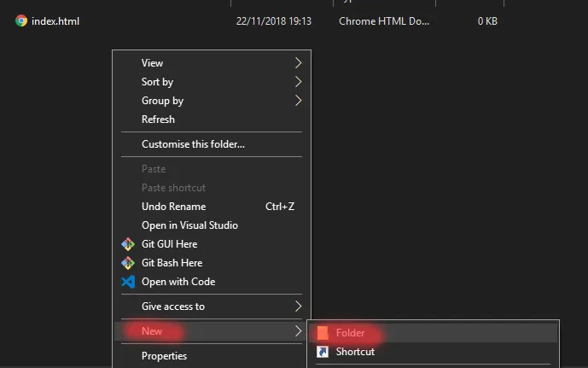Click the Chrome icon beside index.html
Screen dimensions: 588x368
click(21, 21)
